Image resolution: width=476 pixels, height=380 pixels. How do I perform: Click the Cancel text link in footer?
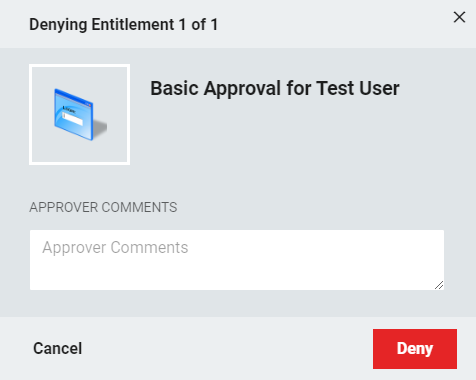point(57,348)
